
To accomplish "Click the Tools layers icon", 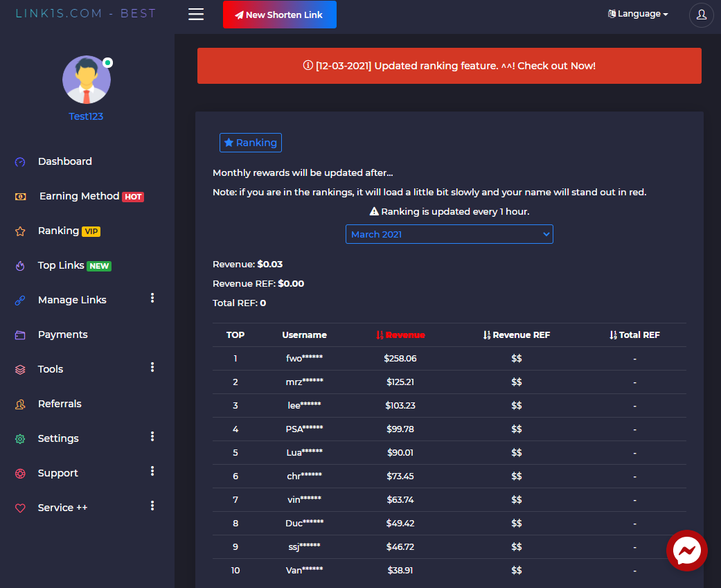I will [x=20, y=370].
